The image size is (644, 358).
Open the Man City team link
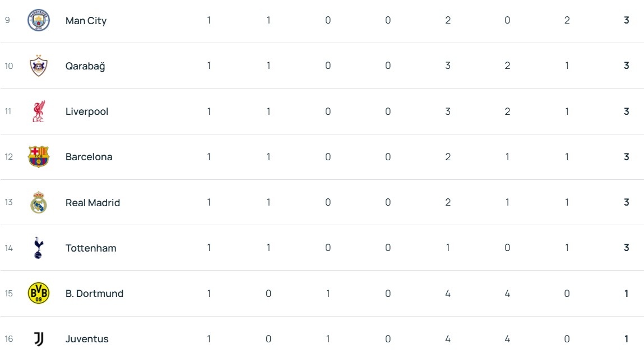coord(86,21)
